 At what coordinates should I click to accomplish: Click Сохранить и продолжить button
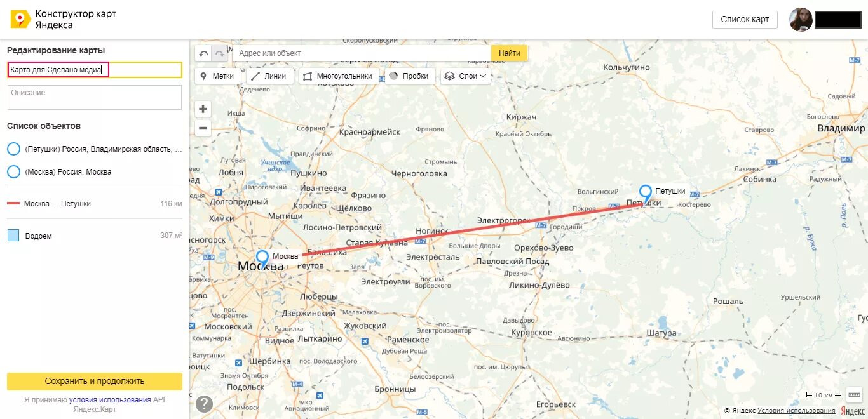[95, 382]
